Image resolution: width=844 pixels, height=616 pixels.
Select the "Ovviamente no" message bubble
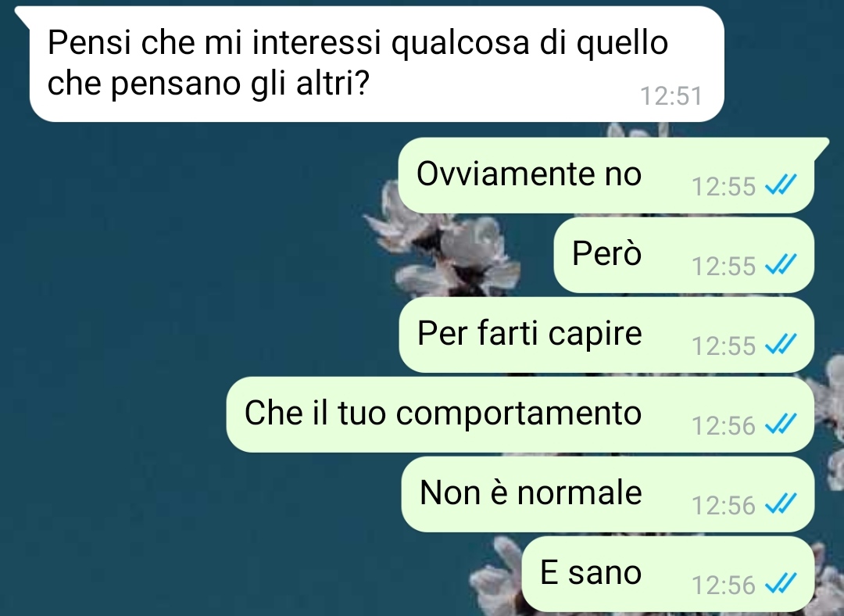[606, 175]
